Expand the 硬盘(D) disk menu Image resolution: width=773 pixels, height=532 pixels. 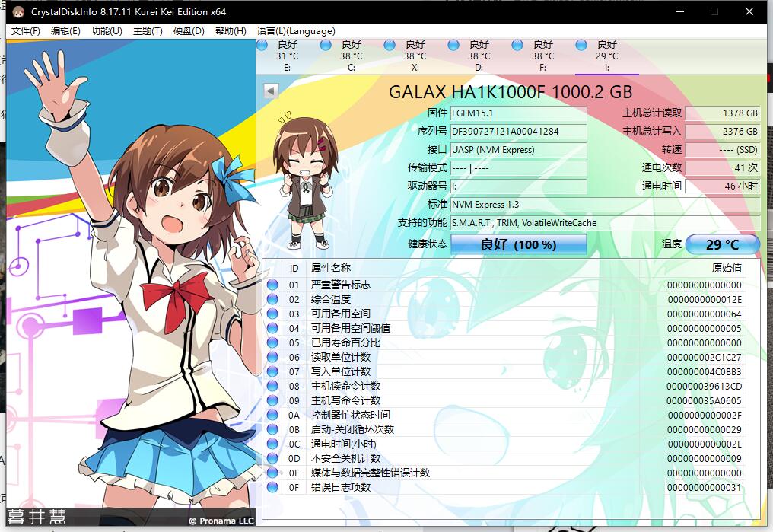click(x=189, y=31)
